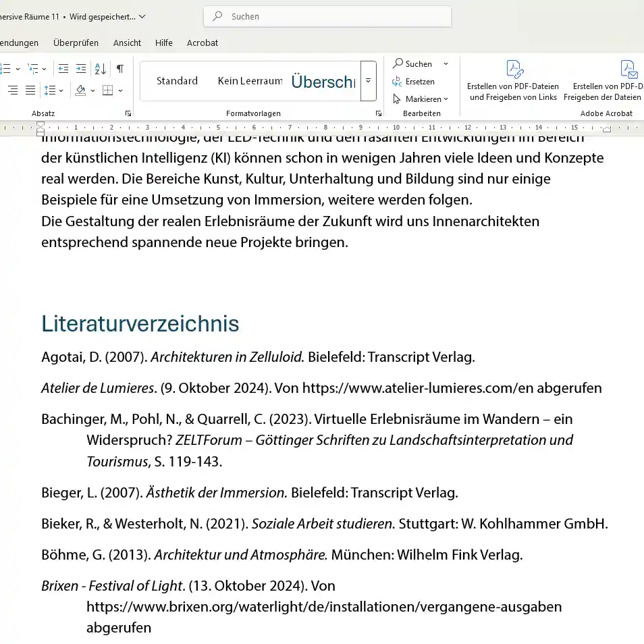The height and width of the screenshot is (644, 644).
Task: Create PDF and share via link
Action: [x=514, y=80]
